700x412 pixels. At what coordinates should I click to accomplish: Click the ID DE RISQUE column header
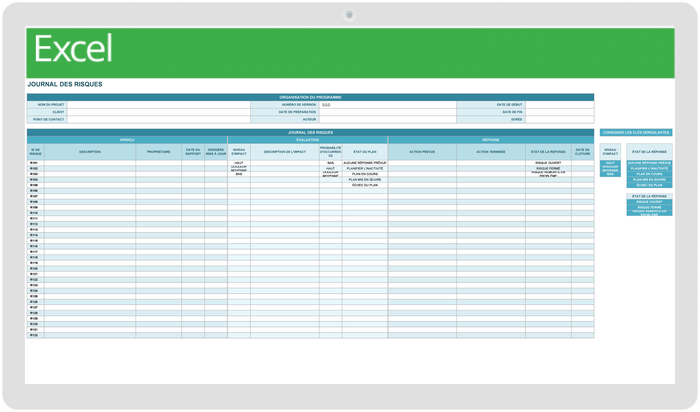pos(36,152)
